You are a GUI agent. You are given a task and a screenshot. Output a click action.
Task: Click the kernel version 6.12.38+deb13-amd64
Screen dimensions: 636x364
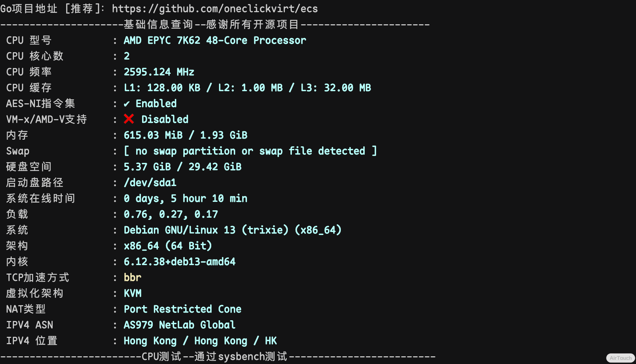click(180, 262)
